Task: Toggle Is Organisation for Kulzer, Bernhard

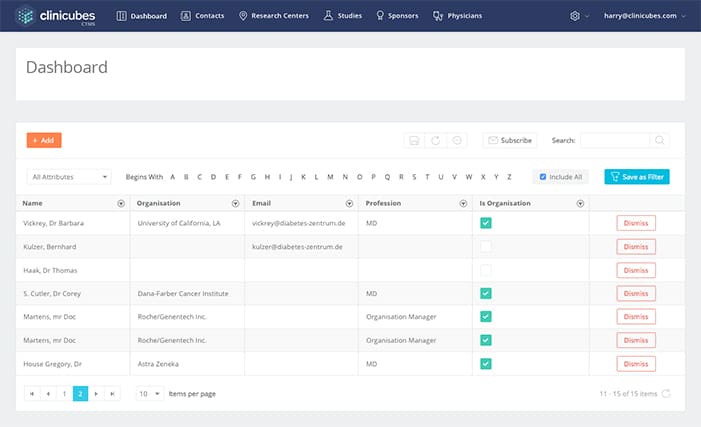Action: click(486, 246)
